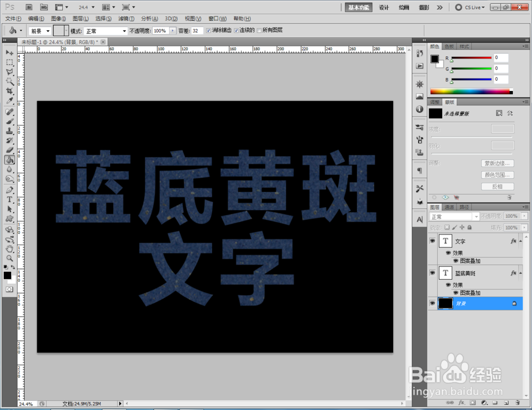Hide the 背景 layer

click(x=432, y=303)
